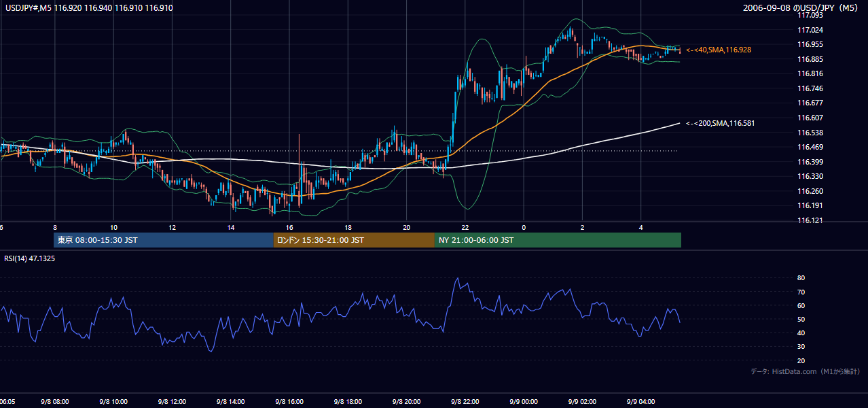The width and height of the screenshot is (868, 408).
Task: Click the RSI(14) 47.1325 indicator label
Action: (30, 258)
